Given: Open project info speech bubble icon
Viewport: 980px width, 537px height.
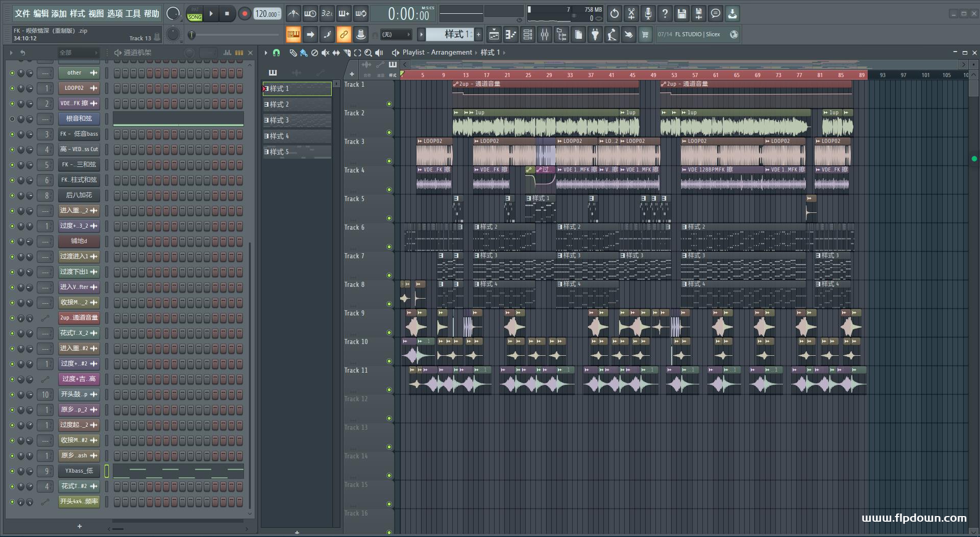Looking at the screenshot, I should 716,14.
